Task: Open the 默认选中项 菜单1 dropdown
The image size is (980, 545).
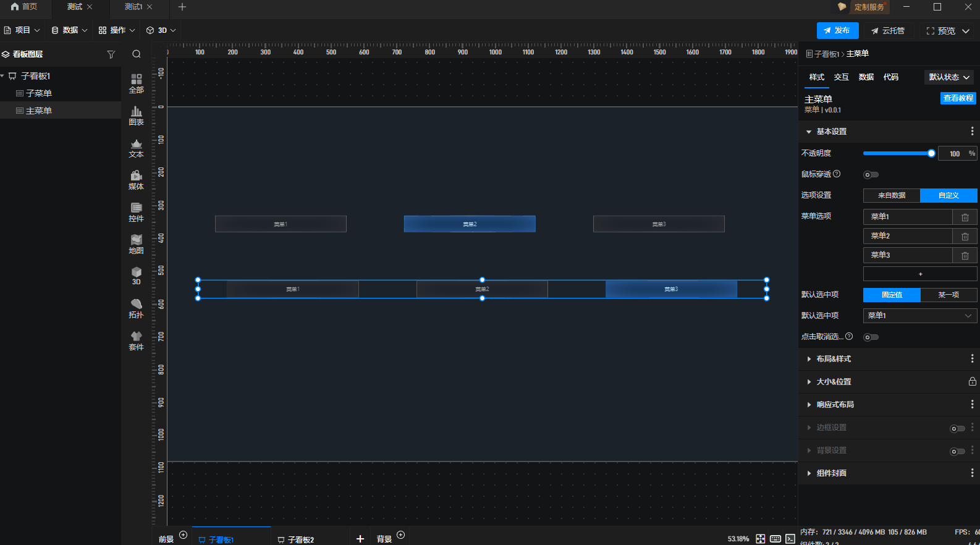Action: point(919,316)
